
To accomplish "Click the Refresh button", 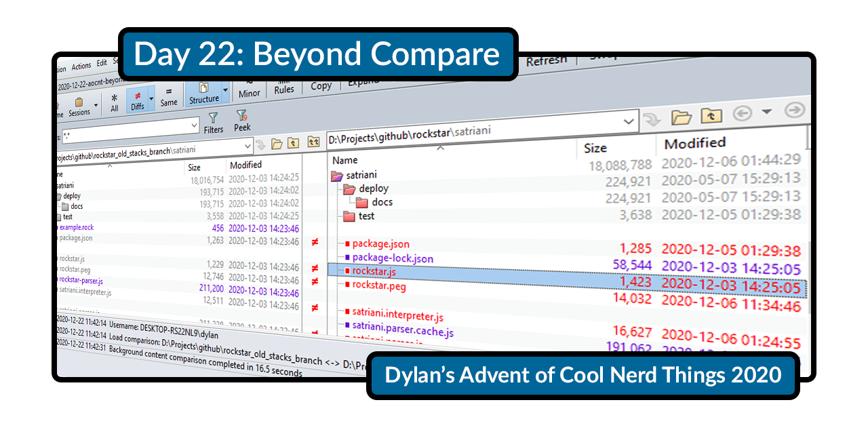I will point(547,60).
